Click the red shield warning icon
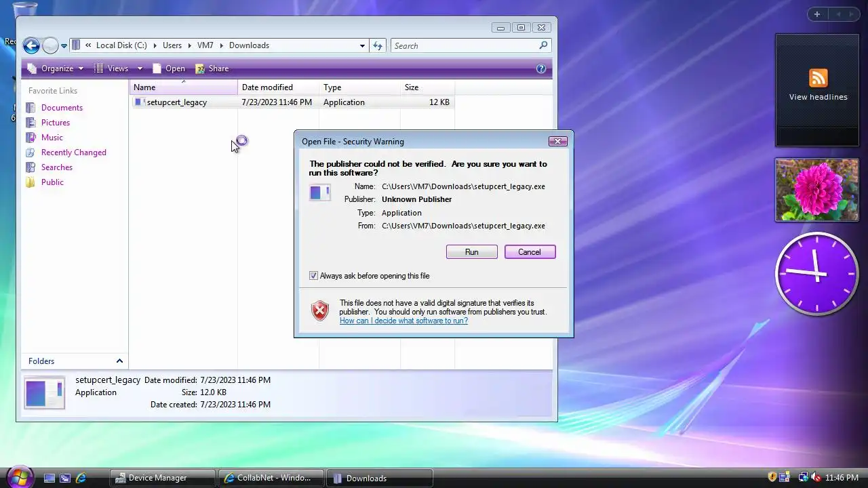The image size is (868, 488). pyautogui.click(x=319, y=311)
